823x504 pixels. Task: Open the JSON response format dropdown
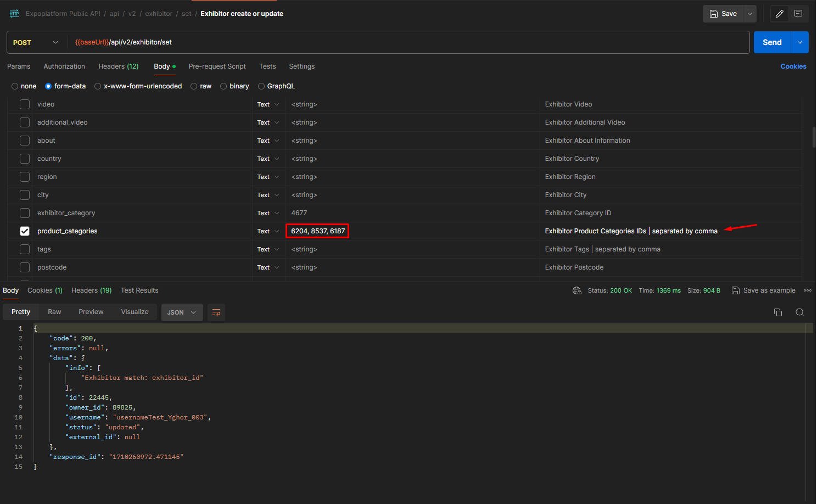[182, 312]
